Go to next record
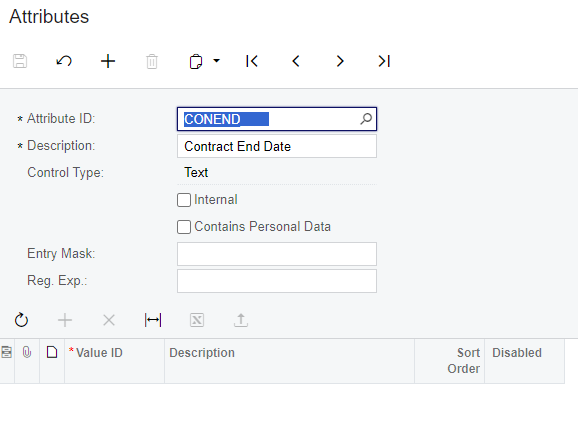Viewport: 578px width, 446px height. click(x=340, y=61)
